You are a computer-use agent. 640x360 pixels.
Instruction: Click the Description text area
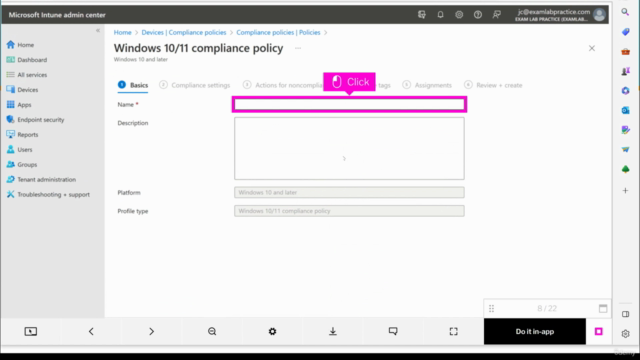pos(349,149)
